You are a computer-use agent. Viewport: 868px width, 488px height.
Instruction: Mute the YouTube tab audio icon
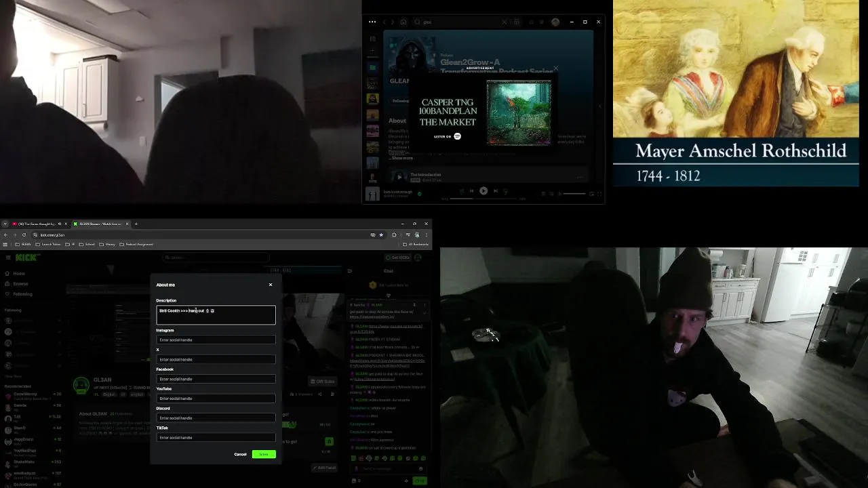[60, 224]
